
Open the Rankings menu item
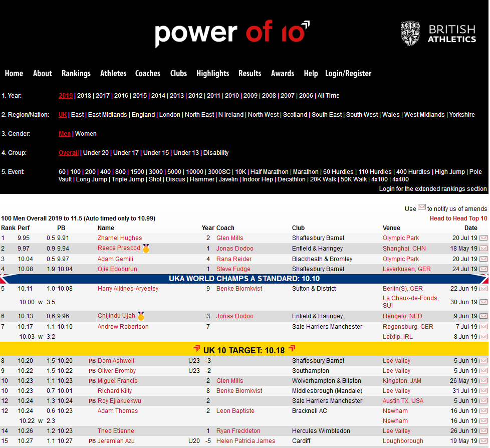point(76,74)
